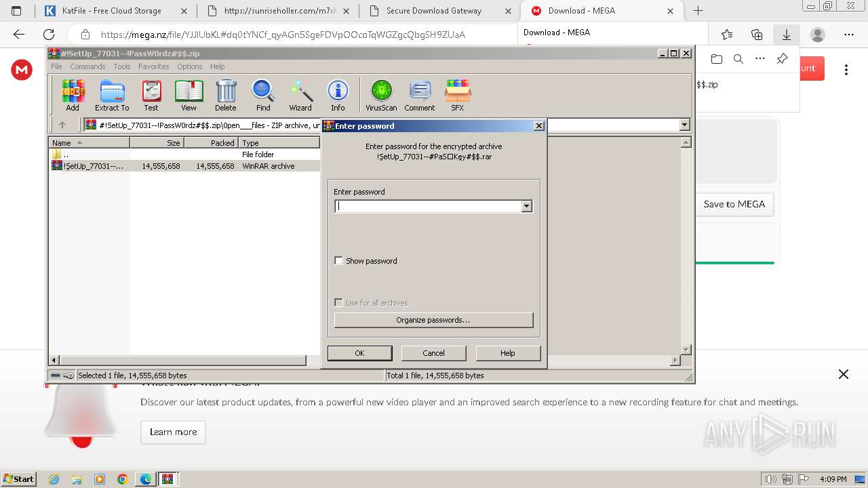This screenshot has height=488, width=868.
Task: Click the Find magnifier icon in WinRAR
Action: 263,96
